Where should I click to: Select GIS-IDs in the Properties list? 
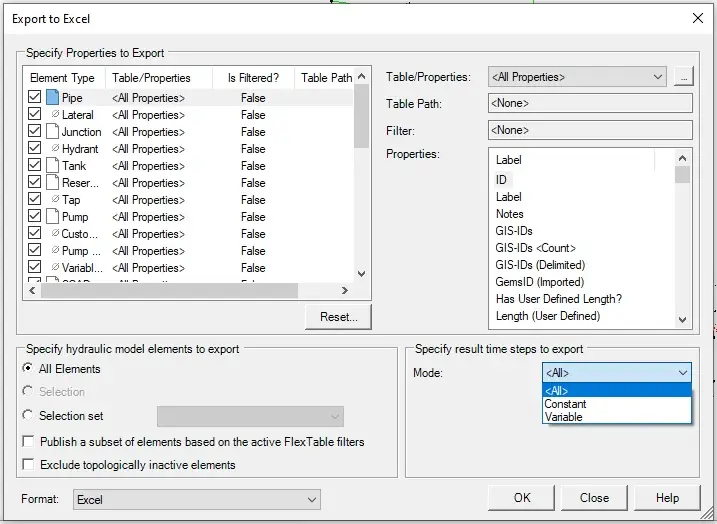point(514,231)
